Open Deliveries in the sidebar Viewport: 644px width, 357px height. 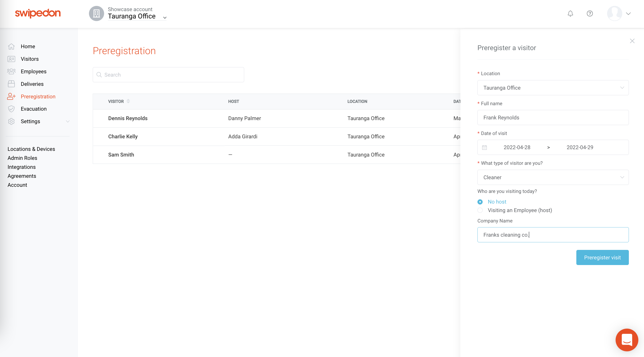click(32, 84)
